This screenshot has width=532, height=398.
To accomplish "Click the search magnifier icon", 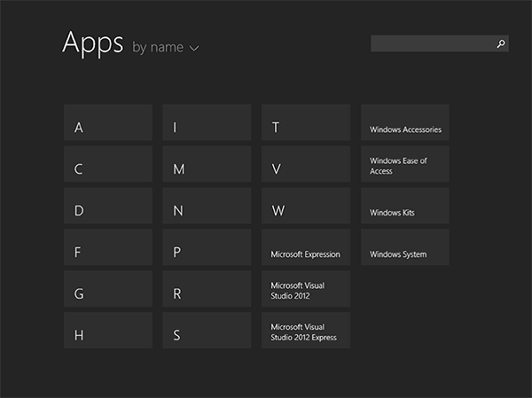I will click(x=501, y=43).
